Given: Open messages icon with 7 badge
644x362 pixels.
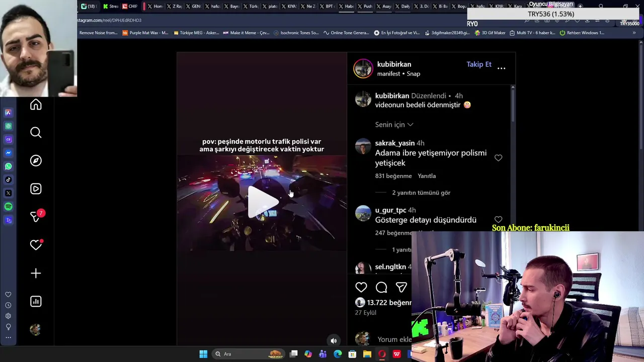Looking at the screenshot, I should coord(36,216).
